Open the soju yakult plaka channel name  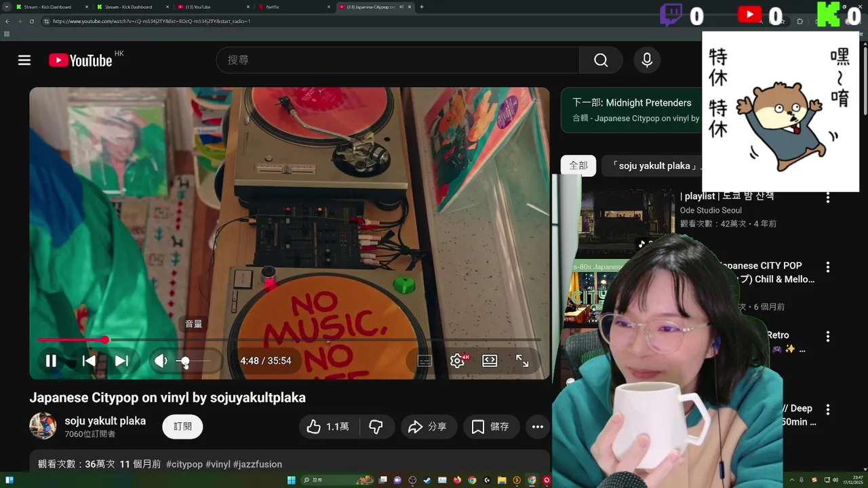tap(105, 421)
